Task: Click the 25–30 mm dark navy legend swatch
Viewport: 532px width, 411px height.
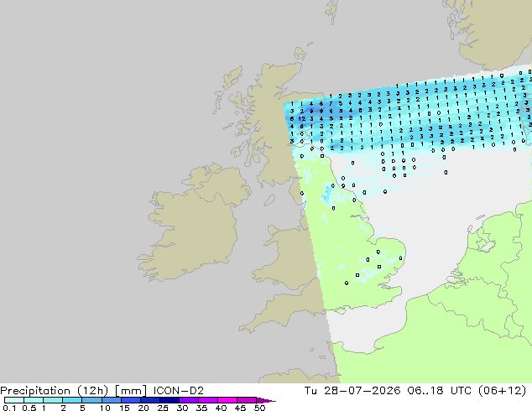Action: pyautogui.click(x=170, y=400)
